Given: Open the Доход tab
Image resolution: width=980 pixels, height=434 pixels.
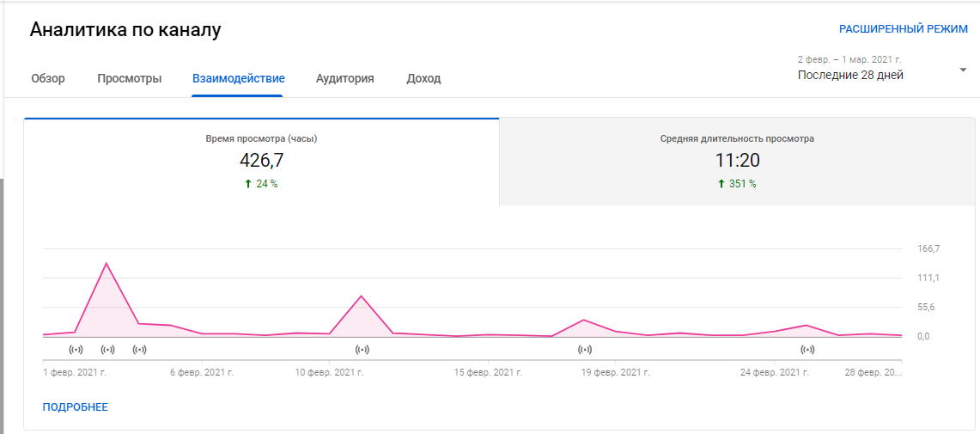Looking at the screenshot, I should point(423,78).
